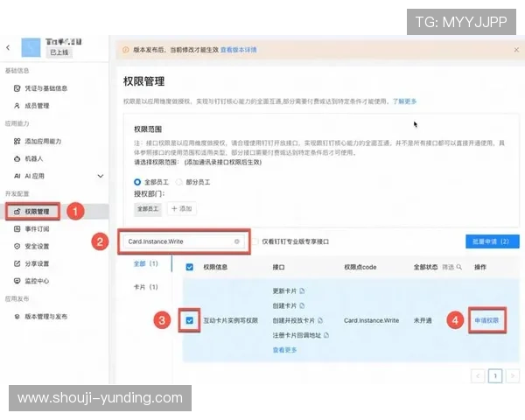The image size is (525, 420).
Task: Open the app avatar thumbnail
Action: coord(31,47)
